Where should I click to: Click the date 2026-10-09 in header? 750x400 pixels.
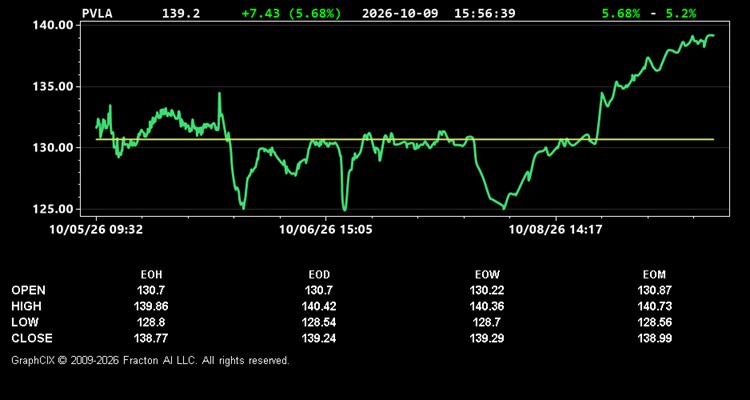[x=400, y=13]
